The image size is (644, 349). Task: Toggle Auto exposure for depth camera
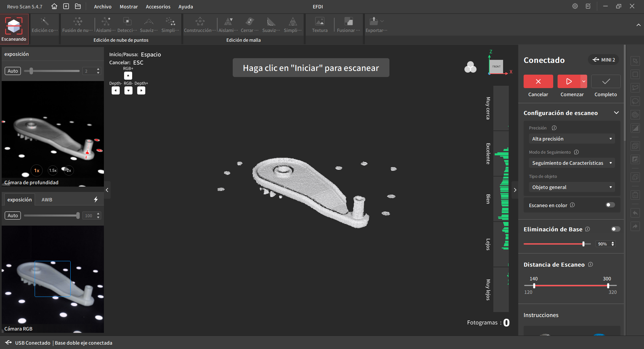pyautogui.click(x=13, y=71)
